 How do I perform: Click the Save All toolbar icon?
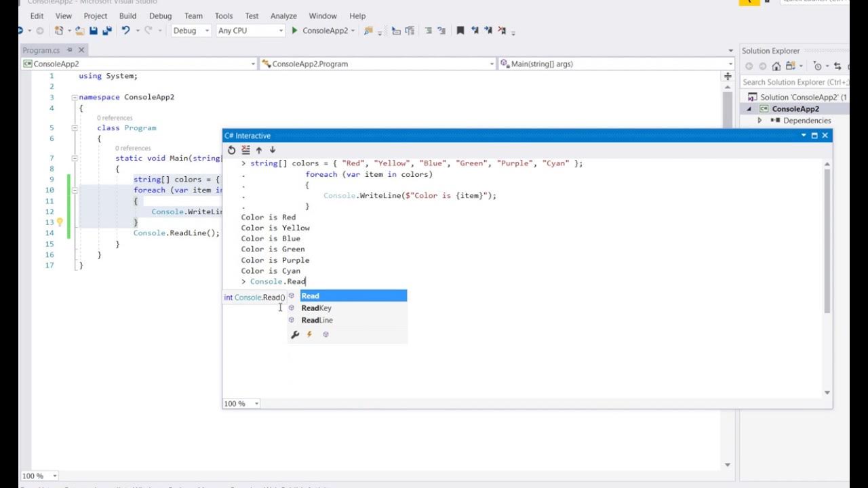point(106,30)
